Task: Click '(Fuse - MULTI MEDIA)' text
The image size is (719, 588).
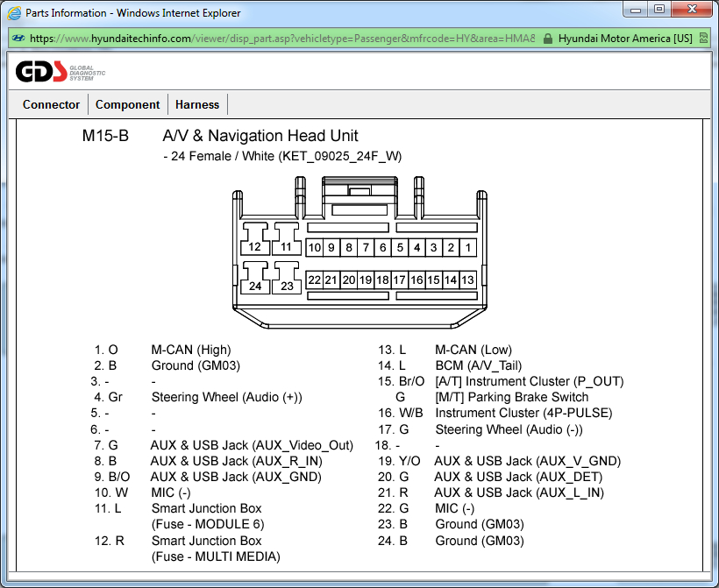Action: [216, 556]
